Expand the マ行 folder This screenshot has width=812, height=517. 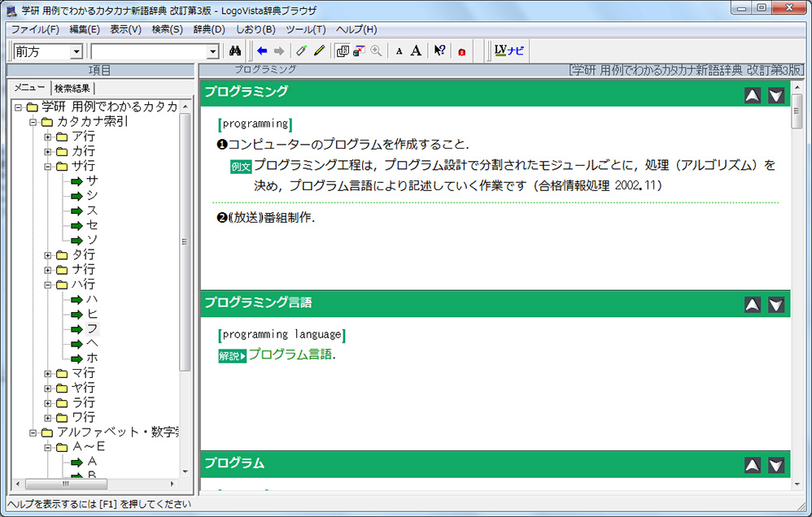(x=48, y=374)
